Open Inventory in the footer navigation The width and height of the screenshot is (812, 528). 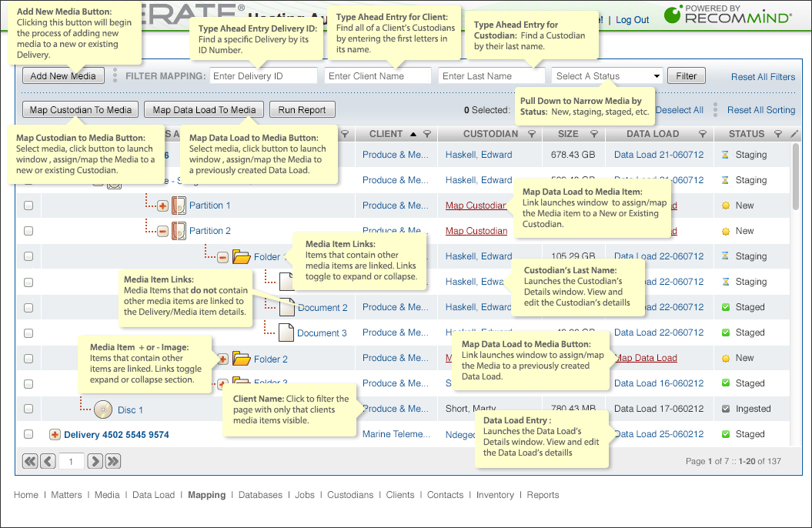coord(495,495)
